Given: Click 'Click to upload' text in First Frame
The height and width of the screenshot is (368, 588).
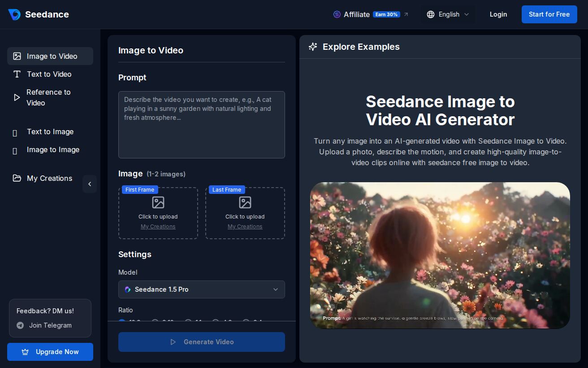Looking at the screenshot, I should (158, 217).
